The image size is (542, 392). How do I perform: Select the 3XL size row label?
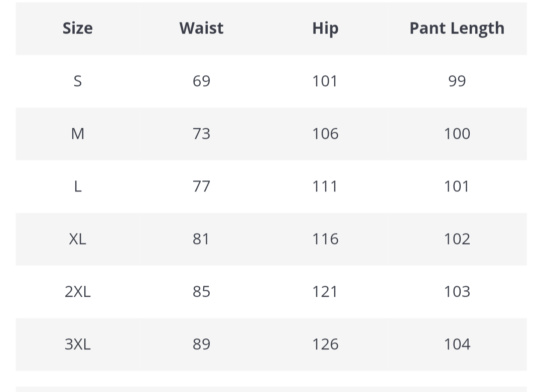point(77,344)
